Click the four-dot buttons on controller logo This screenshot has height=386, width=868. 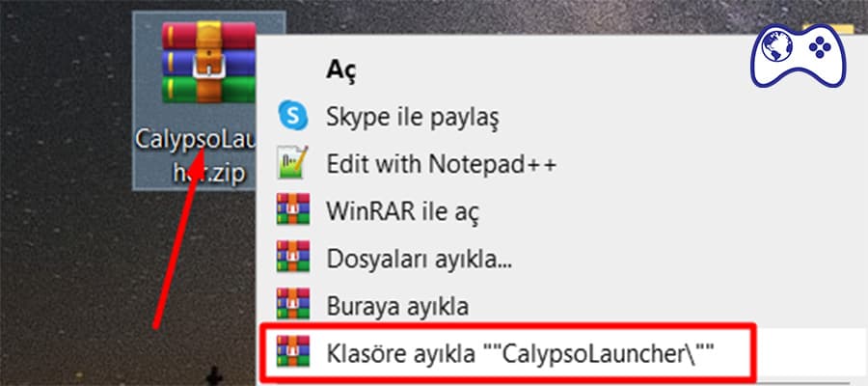pos(820,48)
